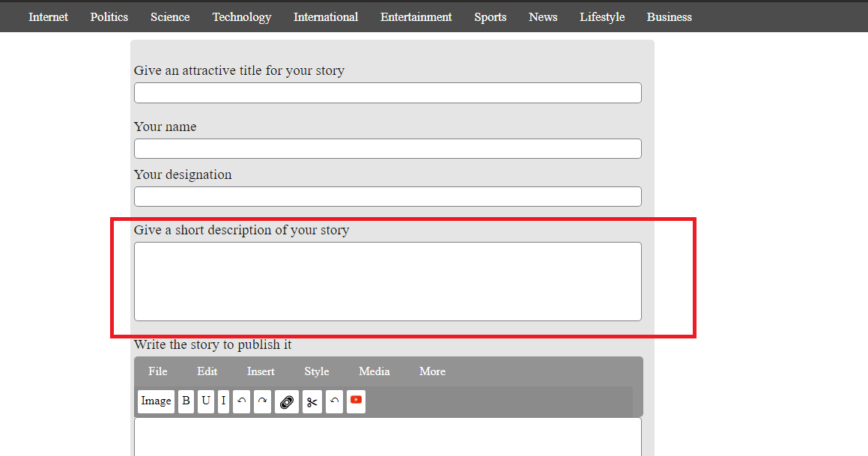Click inside the story body editor area
868x456 pixels.
[387, 437]
